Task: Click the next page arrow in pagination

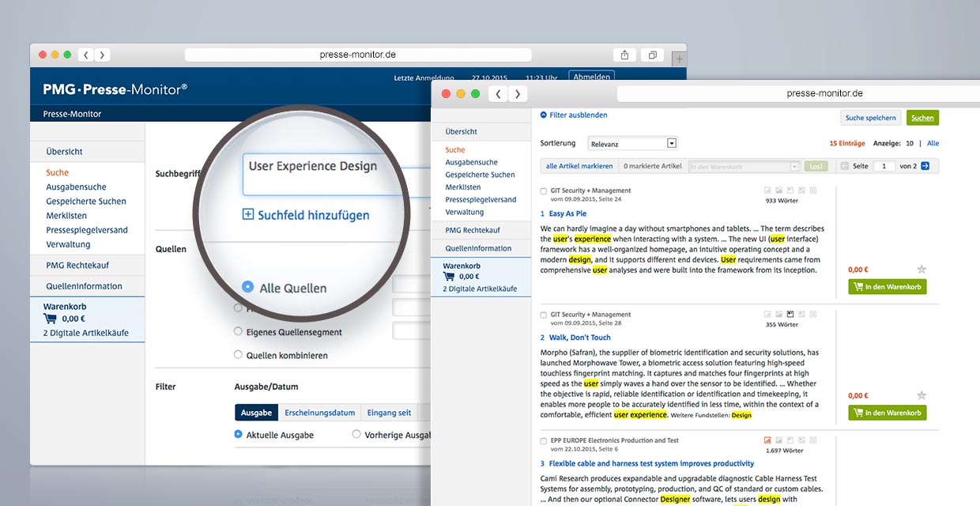Action: coord(925,166)
